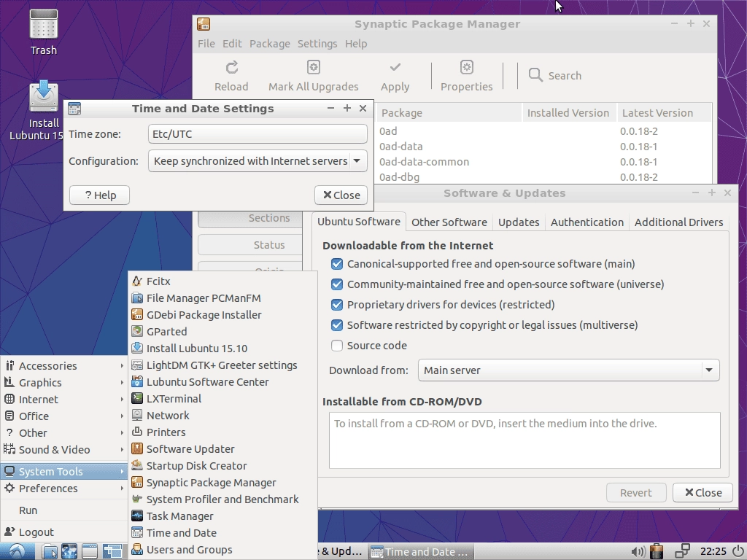The height and width of the screenshot is (560, 747).
Task: Open the Download from server dropdown
Action: coord(568,370)
